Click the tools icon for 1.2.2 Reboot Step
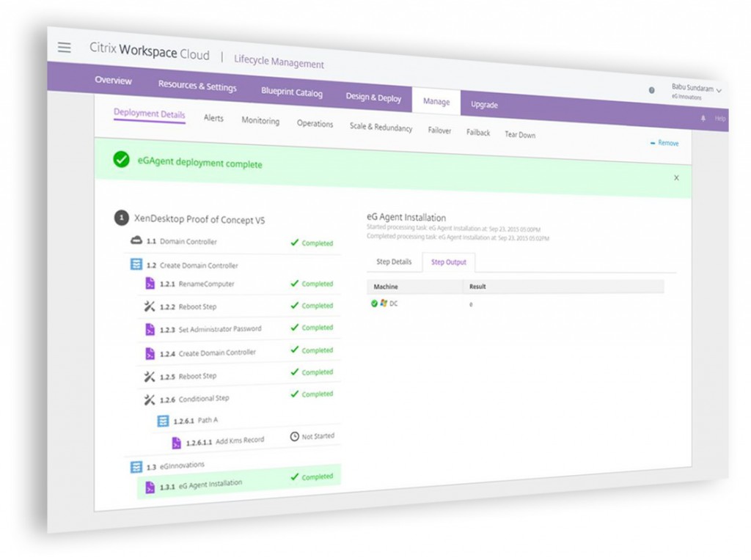This screenshot has width=751, height=560. point(150,306)
